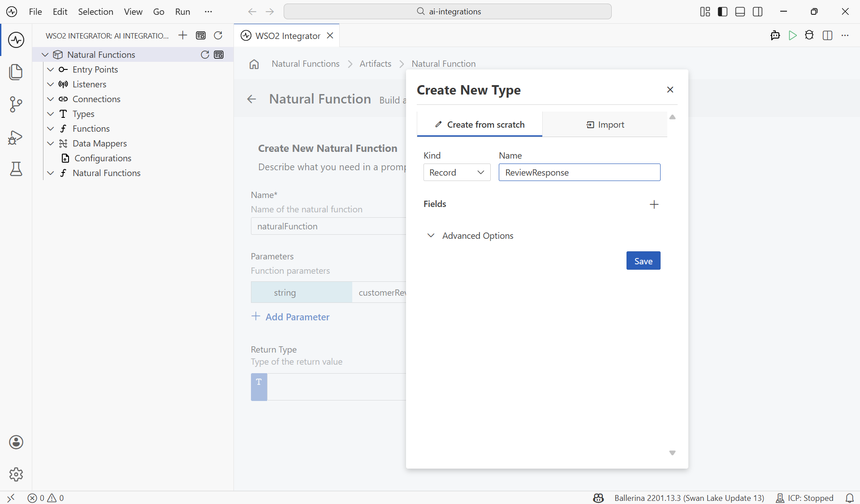Toggle panel layout icon
Image resolution: width=860 pixels, height=504 pixels.
pyautogui.click(x=740, y=12)
